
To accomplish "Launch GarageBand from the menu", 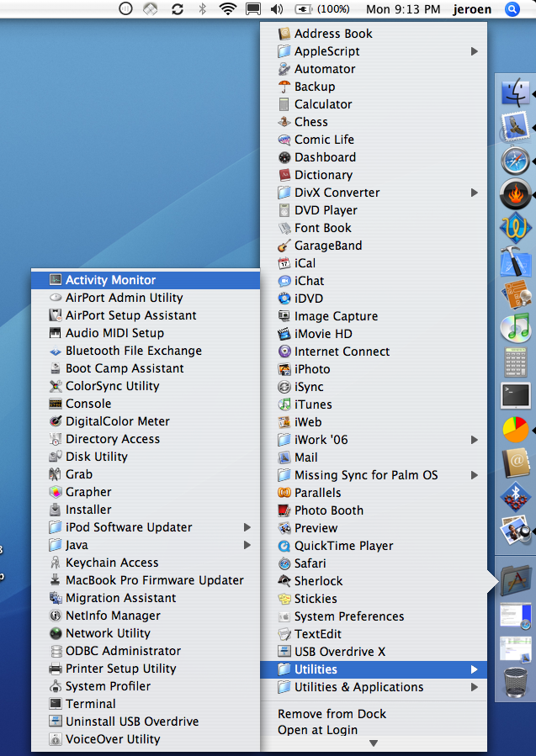I will tap(374, 246).
